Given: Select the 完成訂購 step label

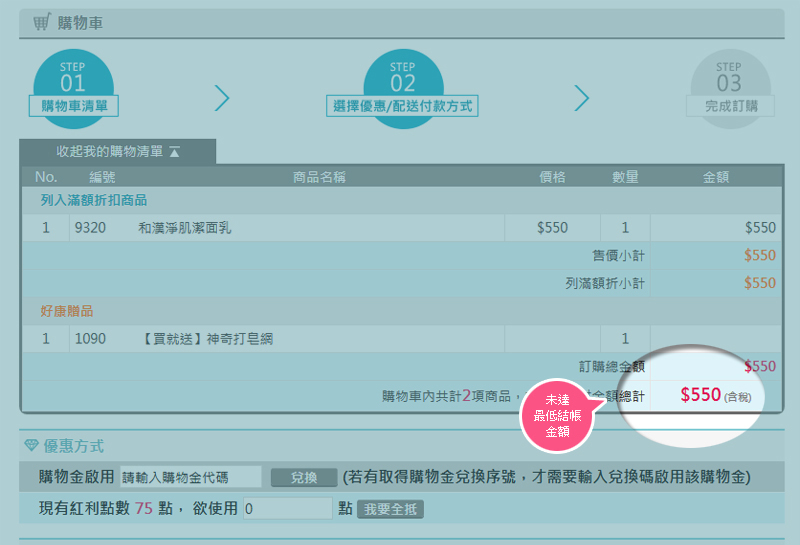Looking at the screenshot, I should pyautogui.click(x=730, y=106).
